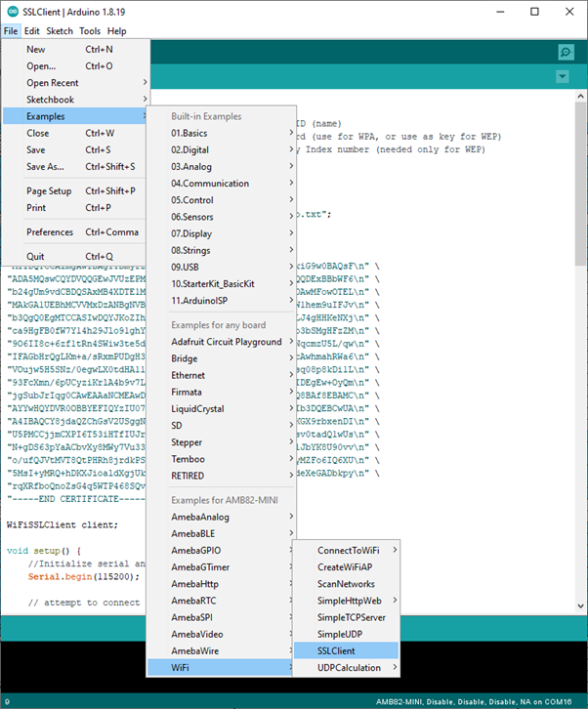
Task: Open the Serial Monitor magnifier icon
Action: [566, 52]
